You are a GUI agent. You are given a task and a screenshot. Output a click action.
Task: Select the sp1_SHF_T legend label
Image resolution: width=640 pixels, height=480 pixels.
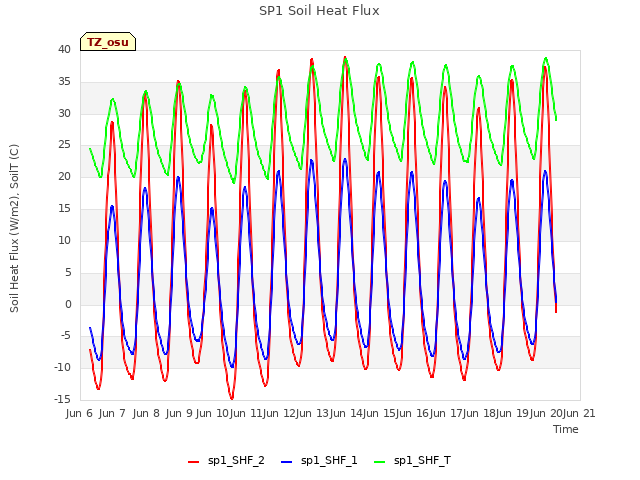(x=422, y=461)
